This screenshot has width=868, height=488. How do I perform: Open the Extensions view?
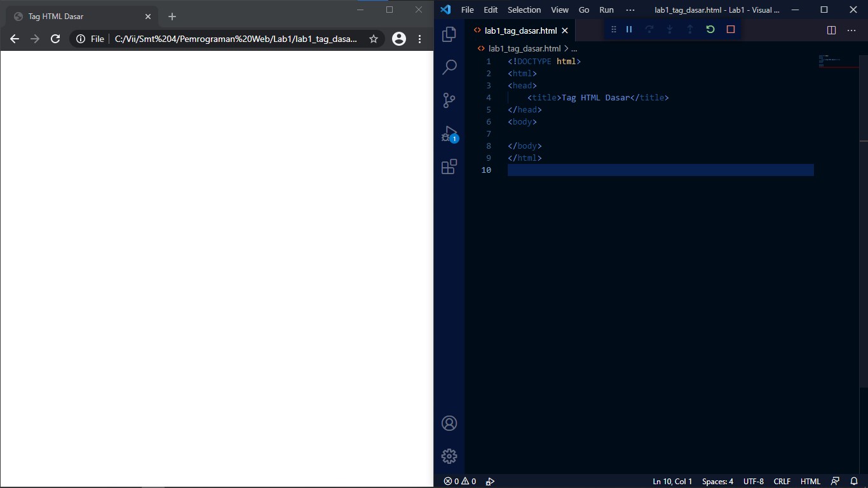click(449, 166)
